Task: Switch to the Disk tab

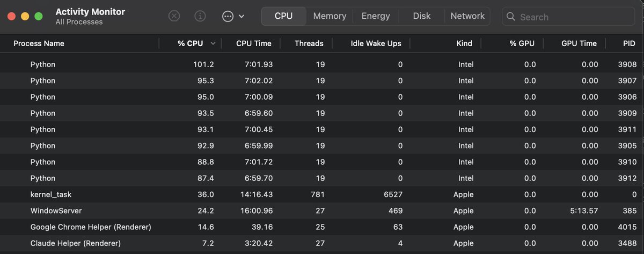Action: (x=422, y=16)
